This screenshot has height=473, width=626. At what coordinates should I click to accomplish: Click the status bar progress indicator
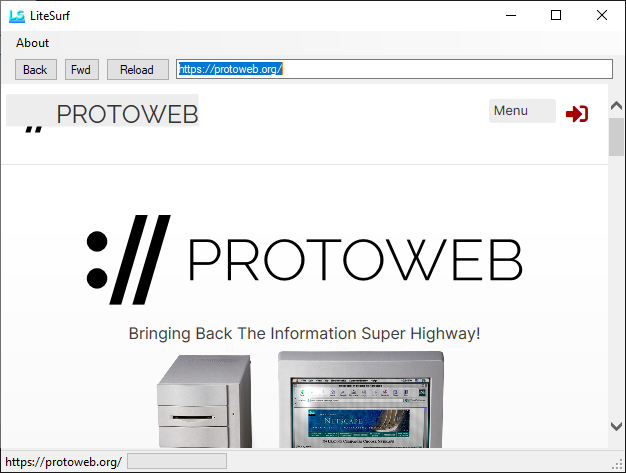click(177, 461)
